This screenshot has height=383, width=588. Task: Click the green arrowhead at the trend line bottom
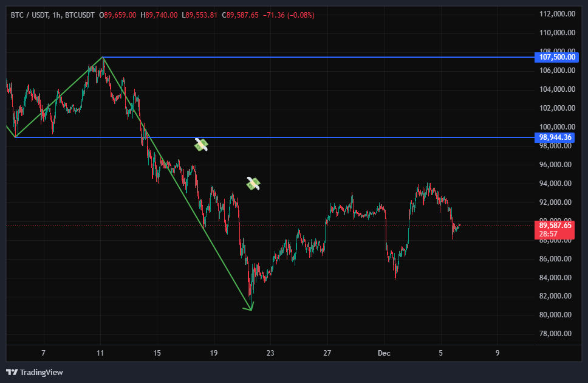tap(249, 308)
